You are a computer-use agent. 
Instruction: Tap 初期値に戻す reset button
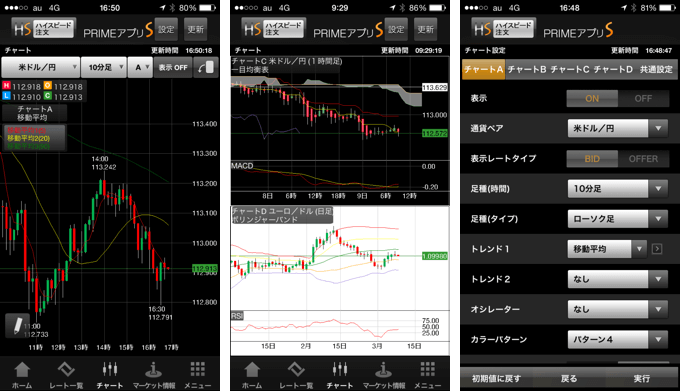coord(497,378)
